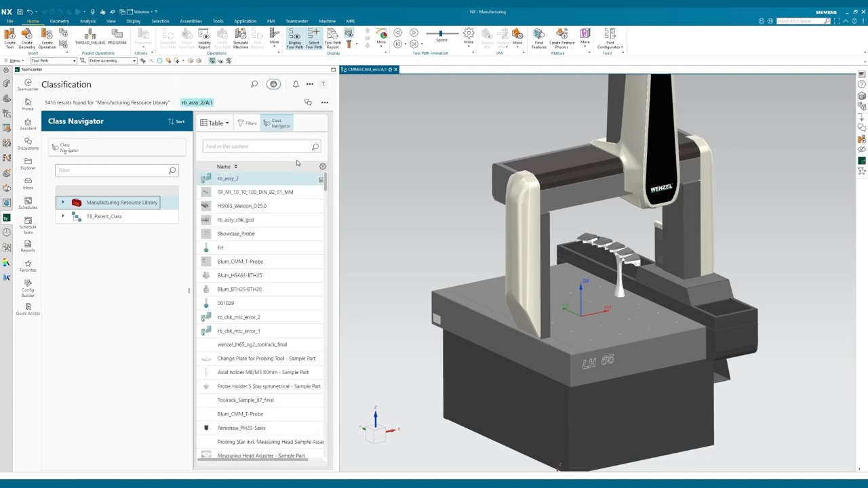This screenshot has height=488, width=868.
Task: Open the Tool Path Report
Action: (332, 38)
